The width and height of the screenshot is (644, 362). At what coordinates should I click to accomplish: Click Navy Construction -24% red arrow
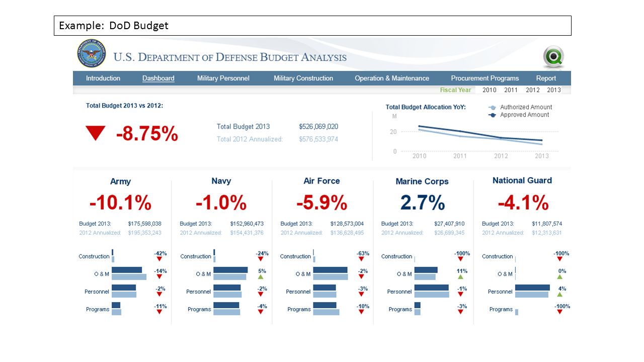pos(261,259)
